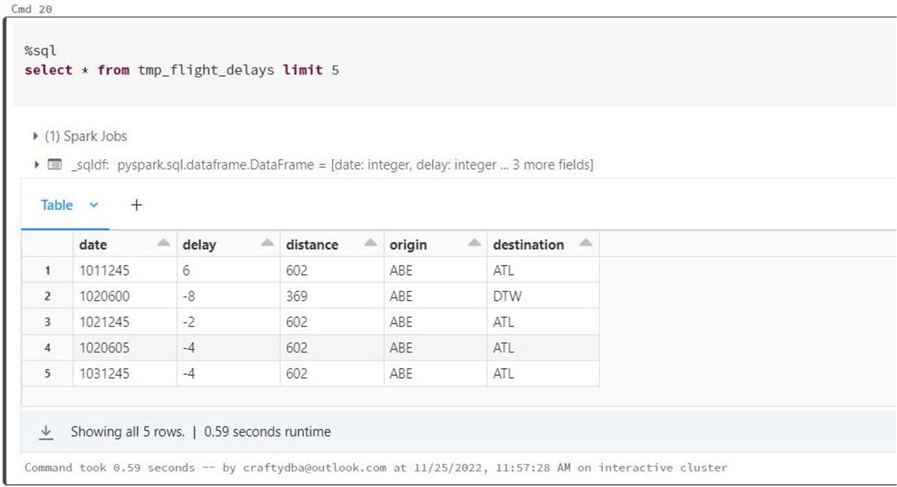
Task: Click the DTW destination cell
Action: click(504, 296)
